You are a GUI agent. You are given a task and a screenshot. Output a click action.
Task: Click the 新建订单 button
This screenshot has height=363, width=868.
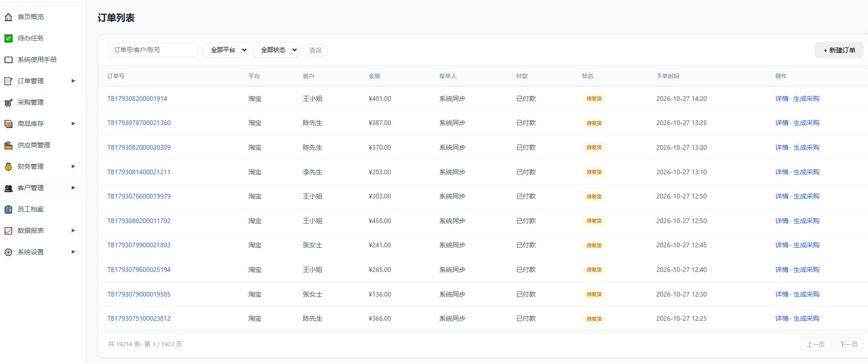click(x=839, y=50)
